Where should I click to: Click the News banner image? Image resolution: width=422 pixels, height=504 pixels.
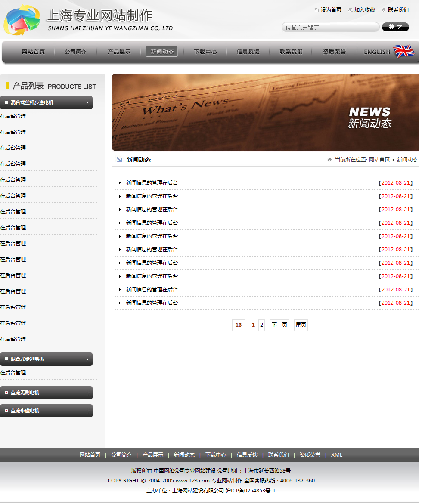265,112
